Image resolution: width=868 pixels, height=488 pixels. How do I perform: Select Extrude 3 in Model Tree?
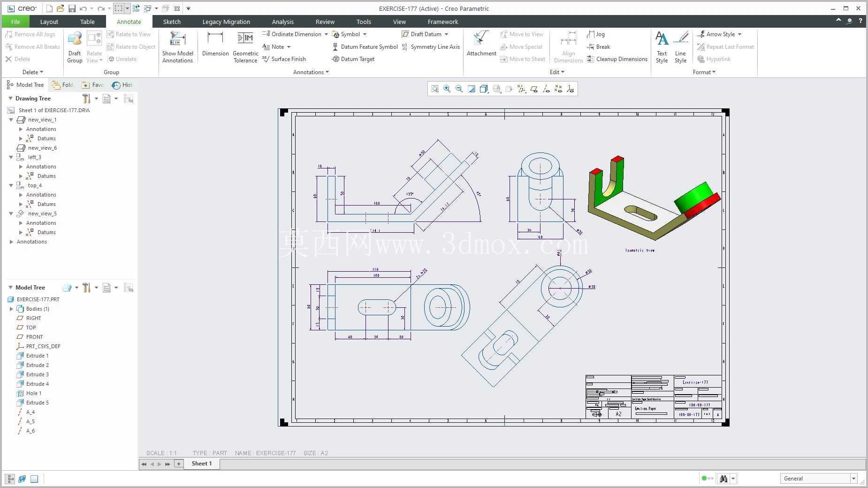click(37, 374)
